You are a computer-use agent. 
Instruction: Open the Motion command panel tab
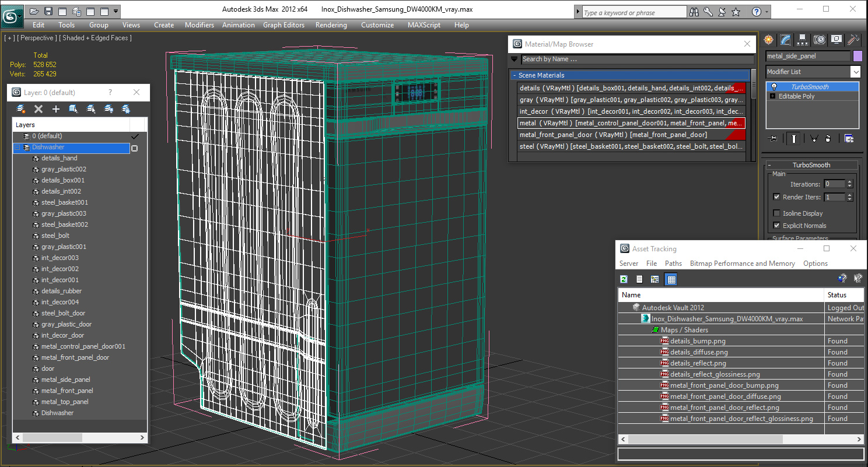[x=820, y=40]
